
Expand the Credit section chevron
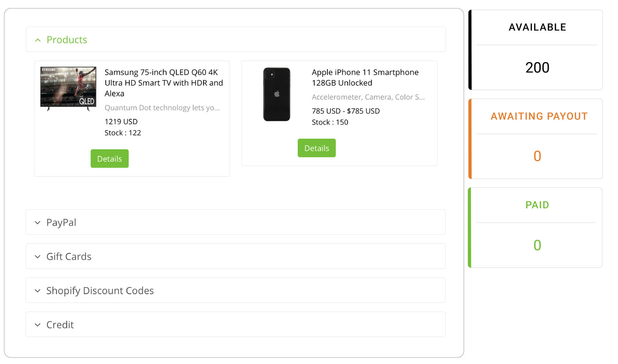[x=38, y=325]
